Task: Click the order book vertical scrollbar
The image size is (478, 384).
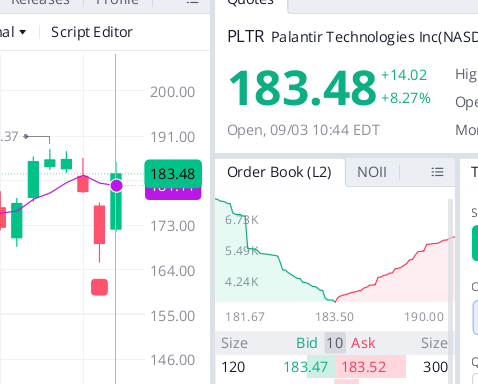Action: click(x=451, y=291)
